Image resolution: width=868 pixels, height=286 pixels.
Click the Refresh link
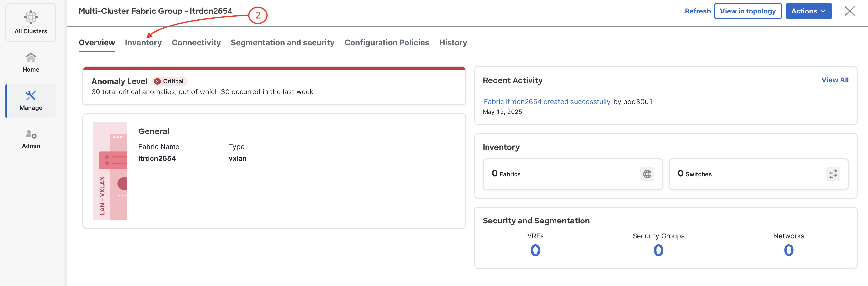(697, 11)
